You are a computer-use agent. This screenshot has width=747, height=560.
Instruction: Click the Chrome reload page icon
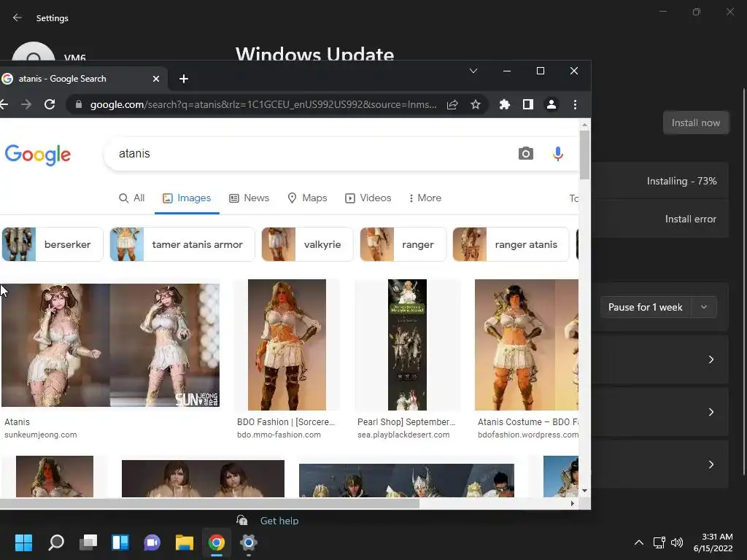pos(50,104)
